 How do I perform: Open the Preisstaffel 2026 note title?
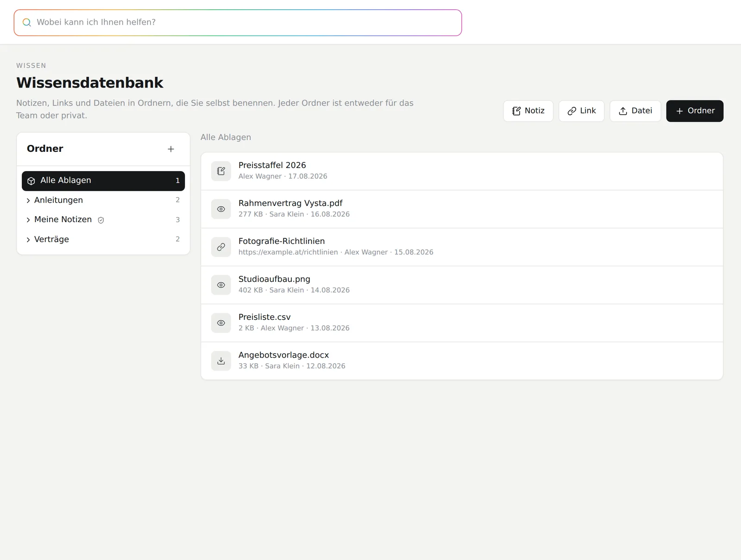pos(272,165)
